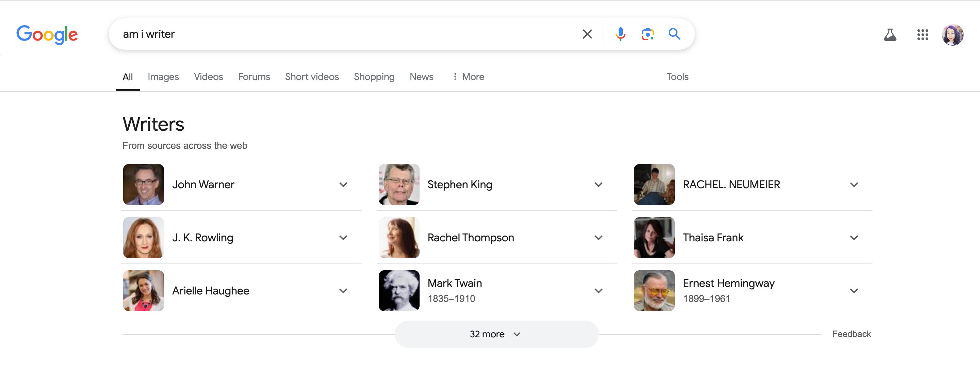Open the More filters menu

click(x=468, y=77)
